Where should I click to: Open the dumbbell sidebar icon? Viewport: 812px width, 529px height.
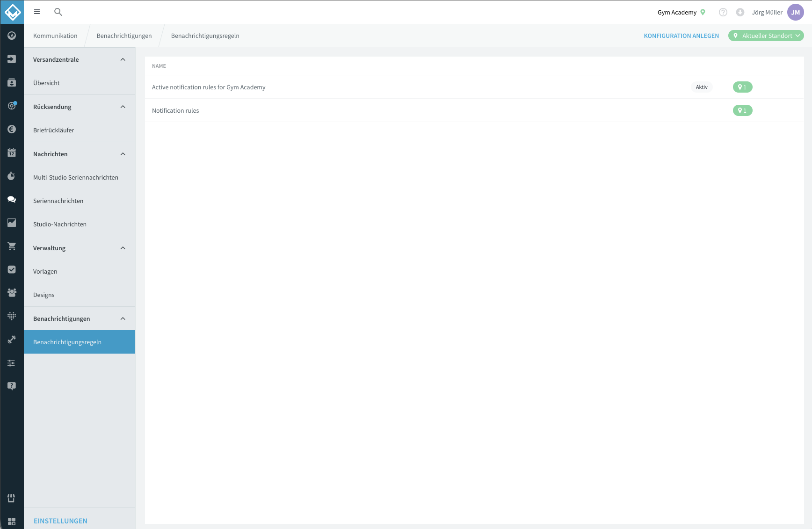tap(12, 340)
